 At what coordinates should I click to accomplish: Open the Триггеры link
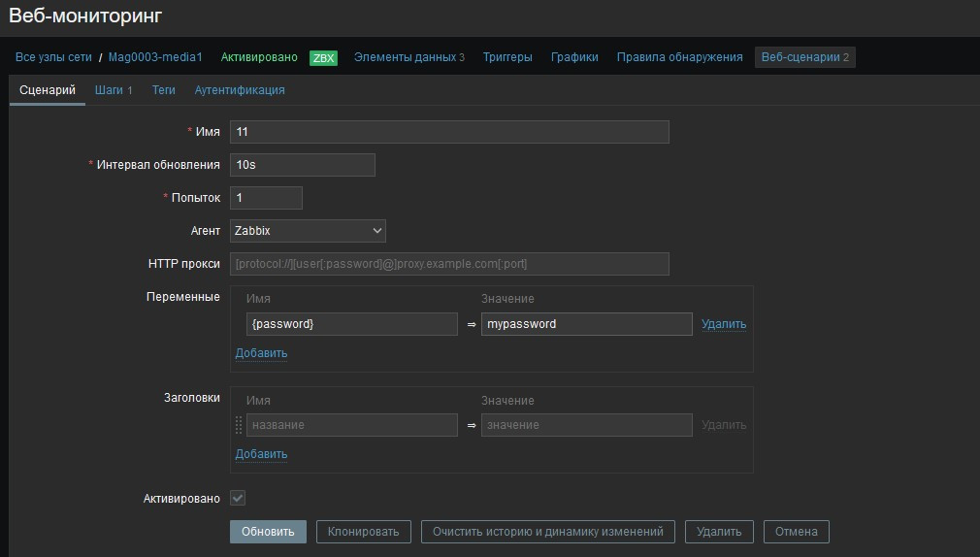coord(507,57)
